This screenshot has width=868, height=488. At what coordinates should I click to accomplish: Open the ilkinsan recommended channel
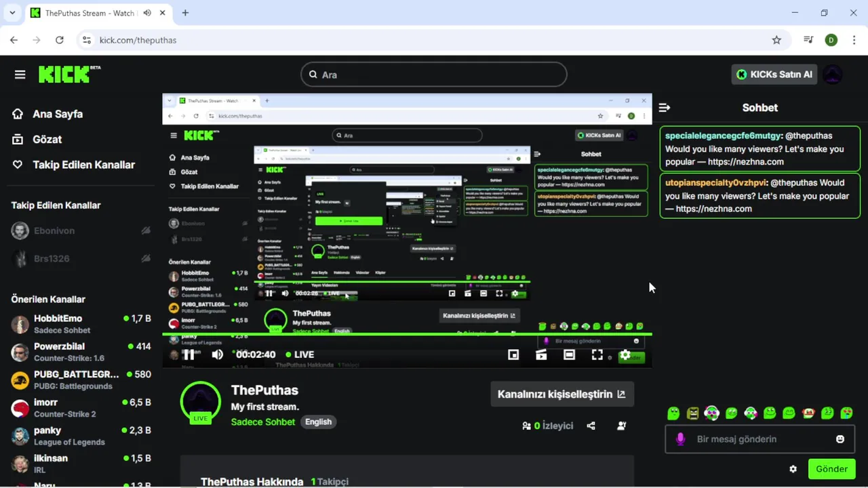[x=81, y=464]
